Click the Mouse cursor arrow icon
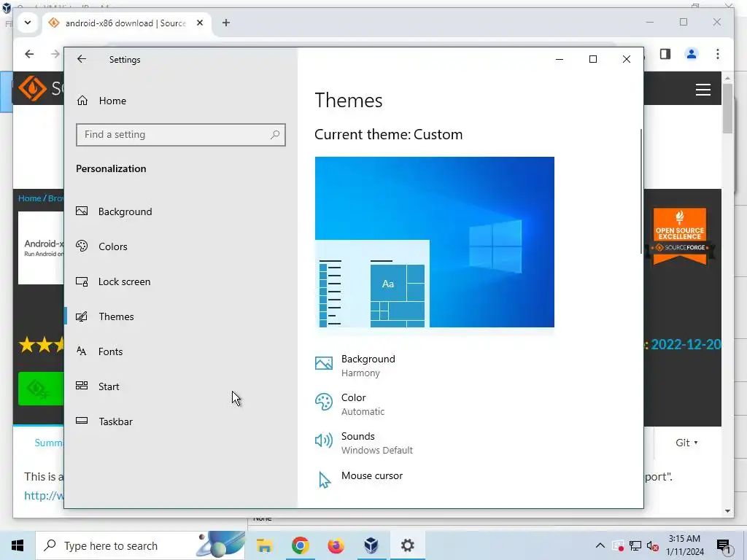Screen dimensions: 747x560 click(325, 480)
